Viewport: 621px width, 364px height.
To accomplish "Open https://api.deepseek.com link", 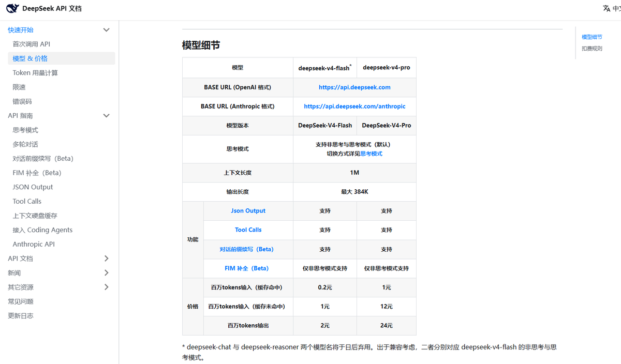I will (x=354, y=87).
